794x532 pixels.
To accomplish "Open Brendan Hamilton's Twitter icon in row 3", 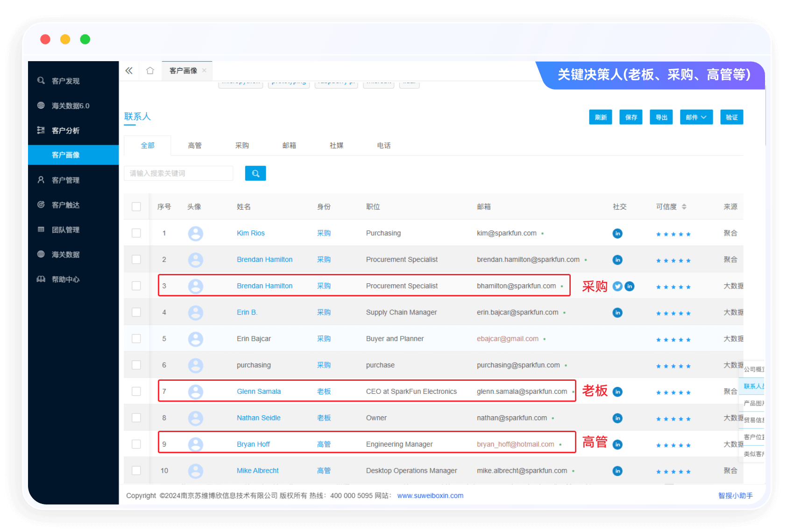I will coord(617,286).
